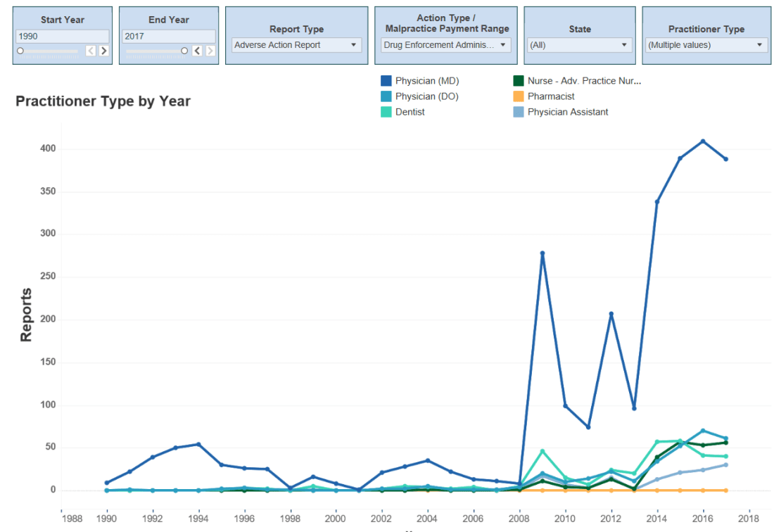
Task: Select Physician (MD) legend color swatch
Action: pos(386,81)
